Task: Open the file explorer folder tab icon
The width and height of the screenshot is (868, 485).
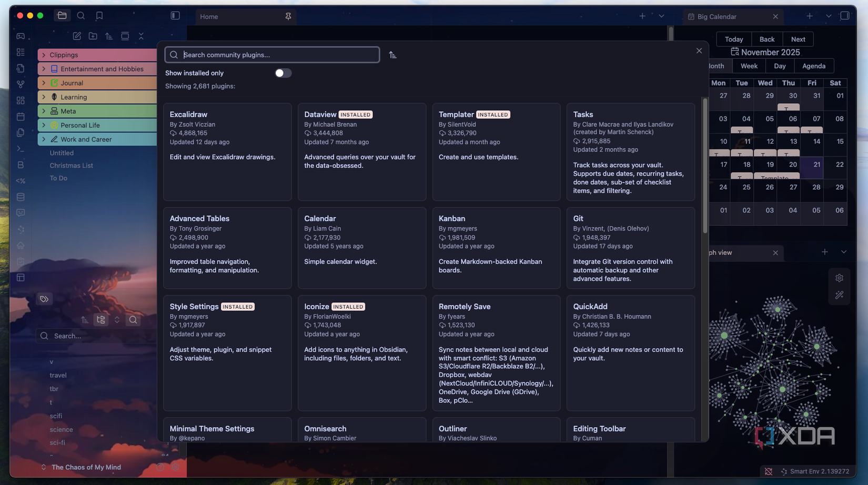Action: click(62, 16)
